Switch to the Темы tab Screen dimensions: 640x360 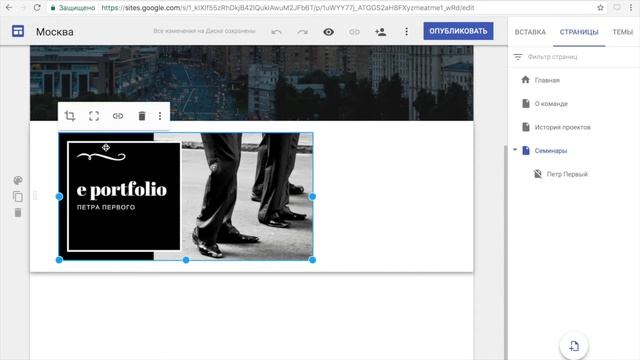(x=622, y=32)
